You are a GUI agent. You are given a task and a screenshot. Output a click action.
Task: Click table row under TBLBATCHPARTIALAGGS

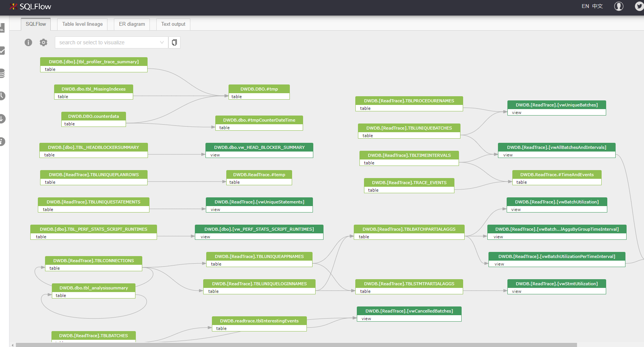409,237
